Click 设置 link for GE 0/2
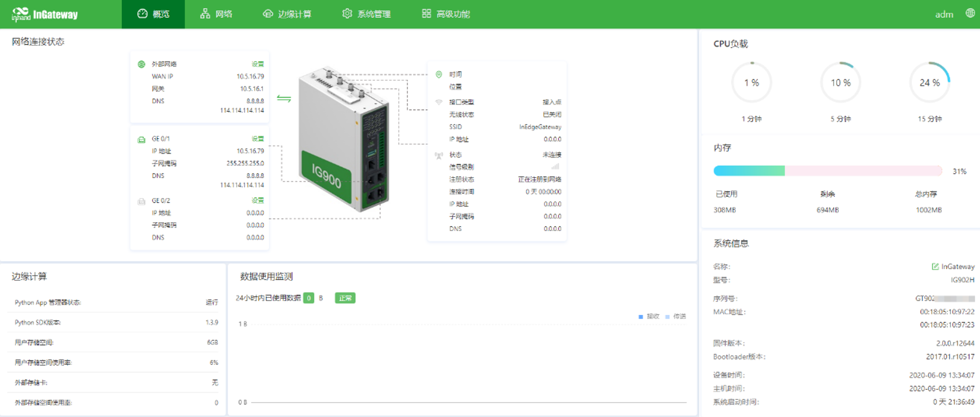The image size is (980, 417). (258, 201)
